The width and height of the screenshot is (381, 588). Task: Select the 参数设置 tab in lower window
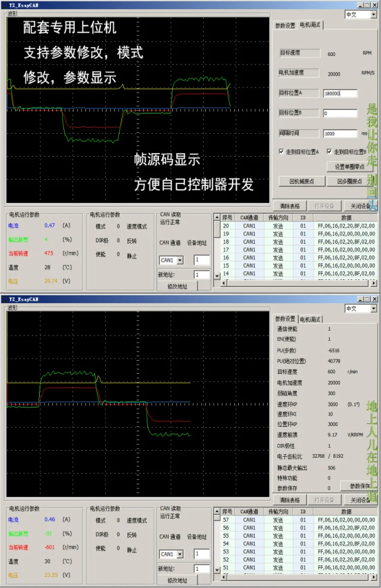point(285,319)
